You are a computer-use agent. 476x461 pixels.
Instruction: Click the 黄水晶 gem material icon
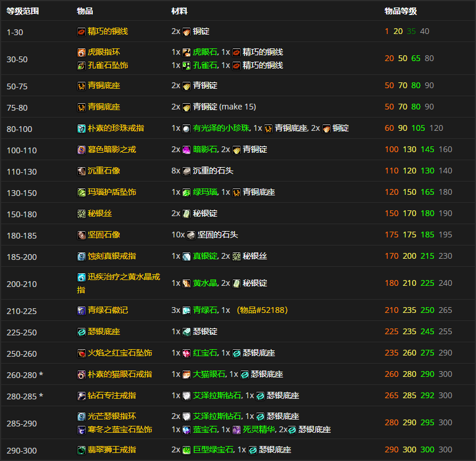click(187, 284)
